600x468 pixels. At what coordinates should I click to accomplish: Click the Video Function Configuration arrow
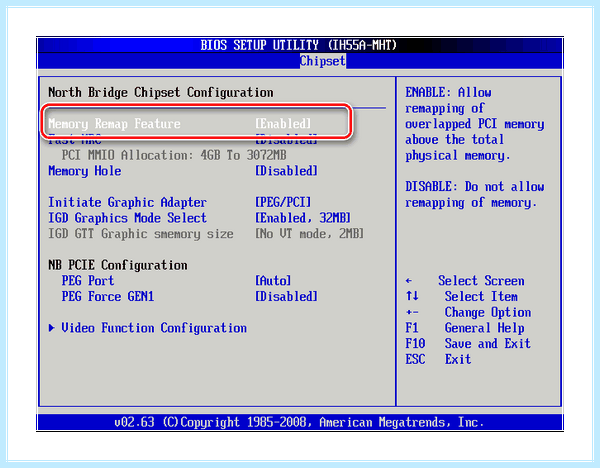pyautogui.click(x=52, y=328)
